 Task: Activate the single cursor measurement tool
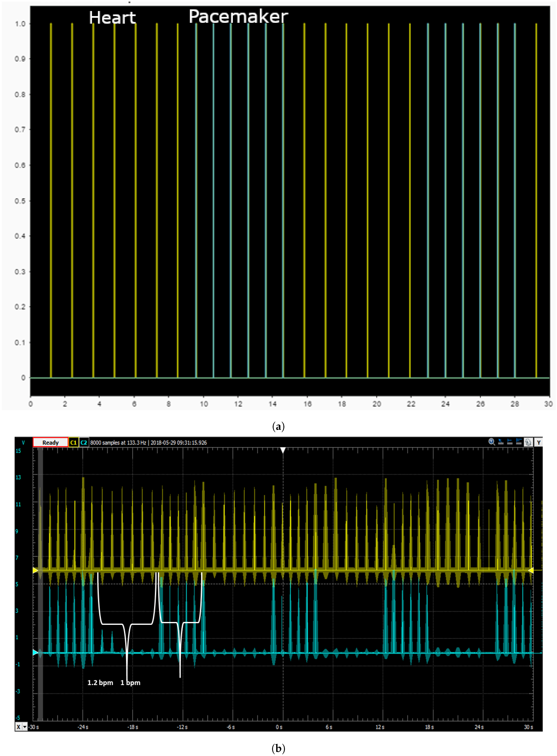click(x=510, y=442)
